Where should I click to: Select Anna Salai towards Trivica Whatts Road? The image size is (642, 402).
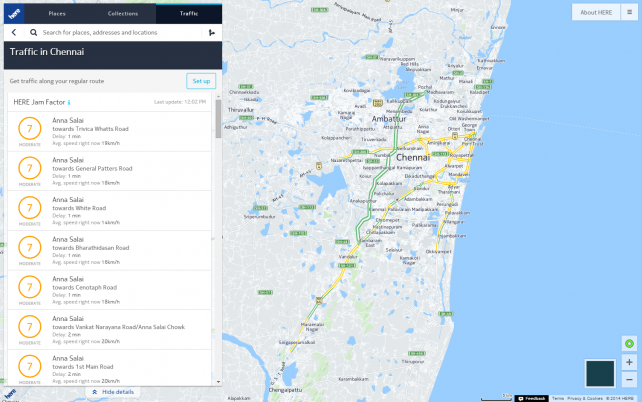109,131
